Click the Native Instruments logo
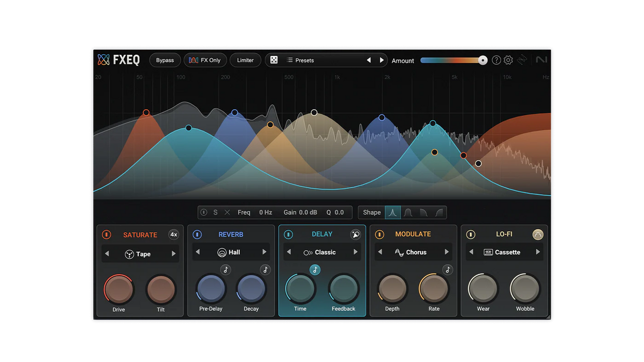Viewport: 644px width, 362px height. (541, 60)
